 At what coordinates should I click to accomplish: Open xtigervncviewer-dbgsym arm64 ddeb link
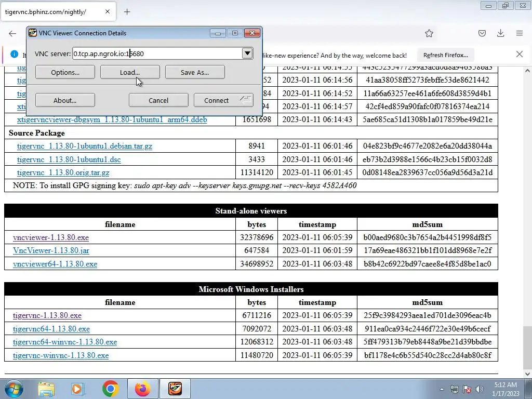pyautogui.click(x=112, y=119)
